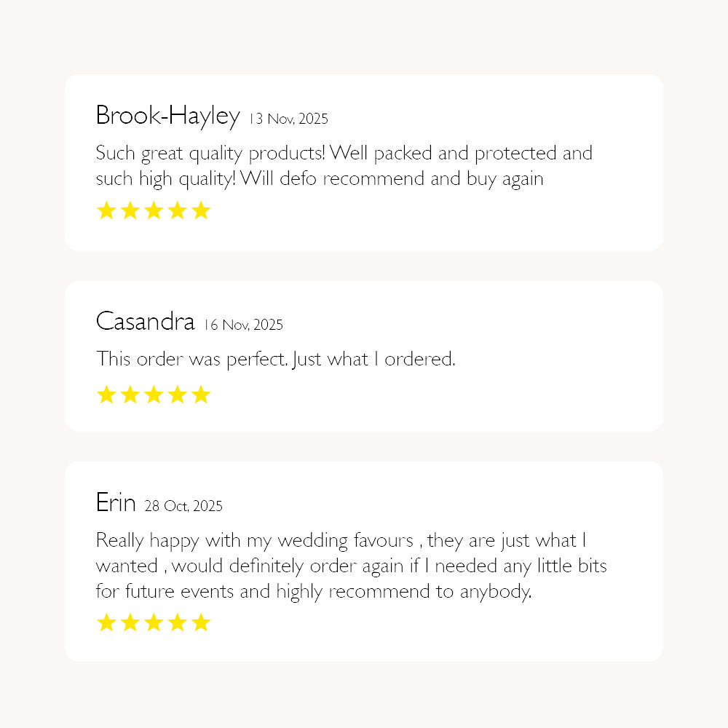Open reviewer name Casandra
728x728 pixels.
[145, 322]
